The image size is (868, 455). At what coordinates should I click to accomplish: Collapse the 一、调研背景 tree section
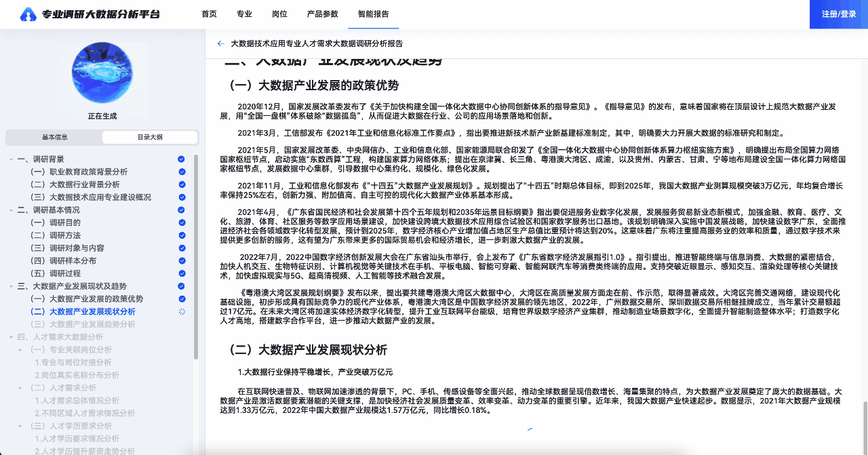pos(11,159)
